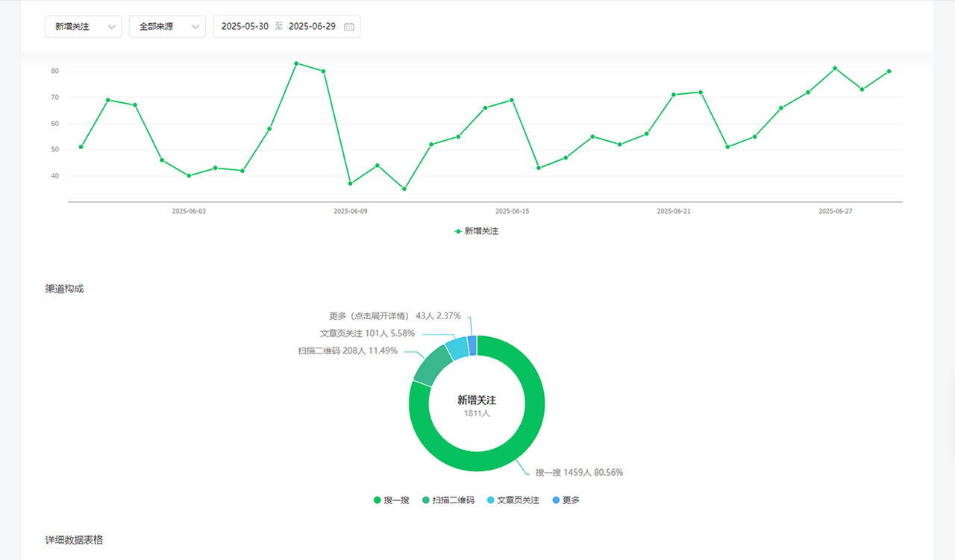Toggle the 文章页关注 legend item below donut
955x560 pixels.
(x=512, y=500)
